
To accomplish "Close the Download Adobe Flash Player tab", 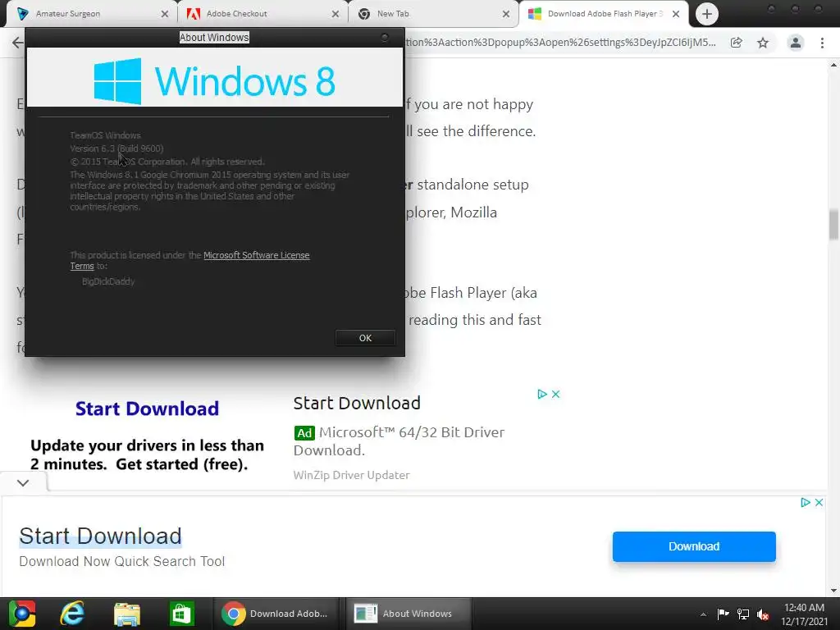I will point(676,15).
